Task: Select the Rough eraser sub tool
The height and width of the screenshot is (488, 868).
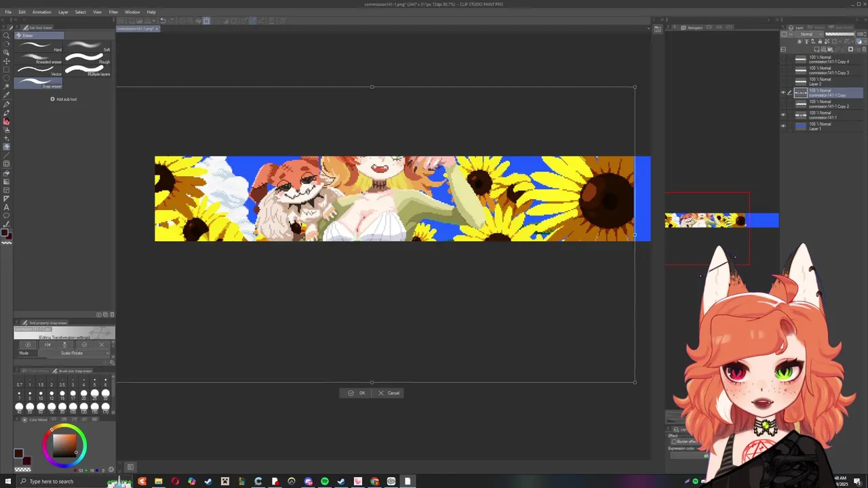Action: [87, 58]
